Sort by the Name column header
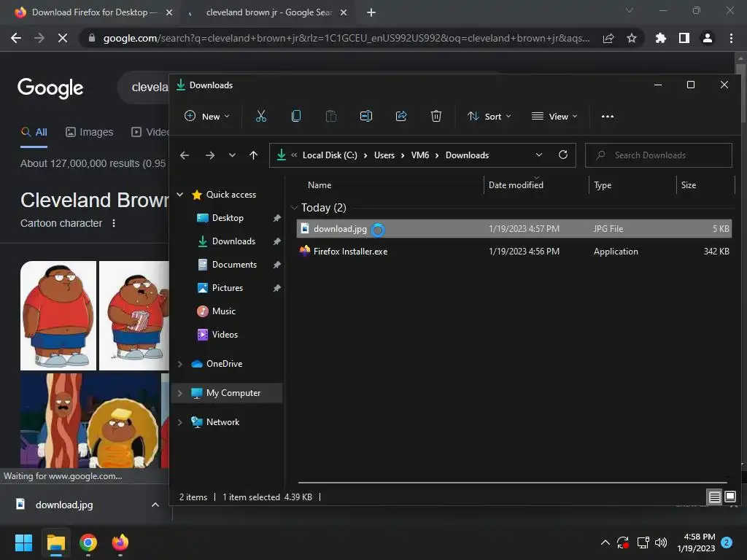 point(320,184)
